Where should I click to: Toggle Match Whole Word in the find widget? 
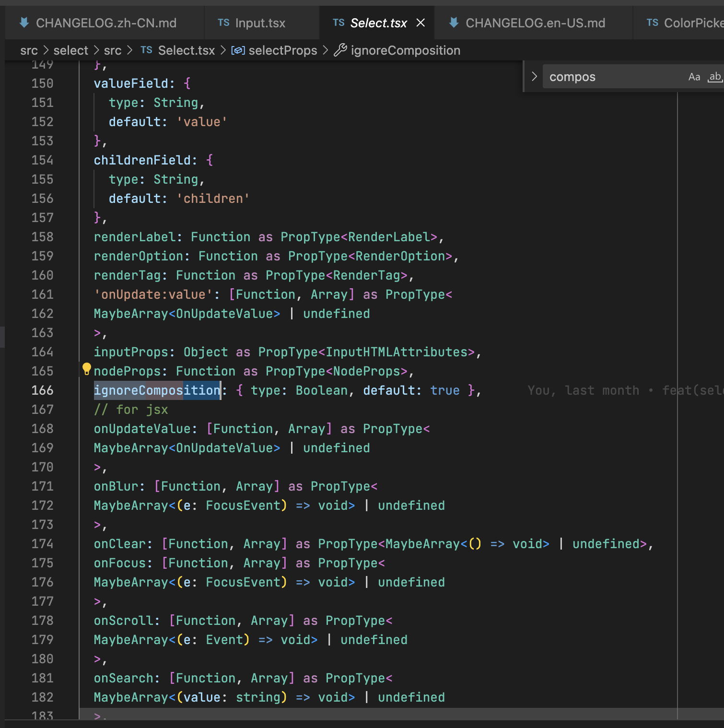click(x=714, y=76)
